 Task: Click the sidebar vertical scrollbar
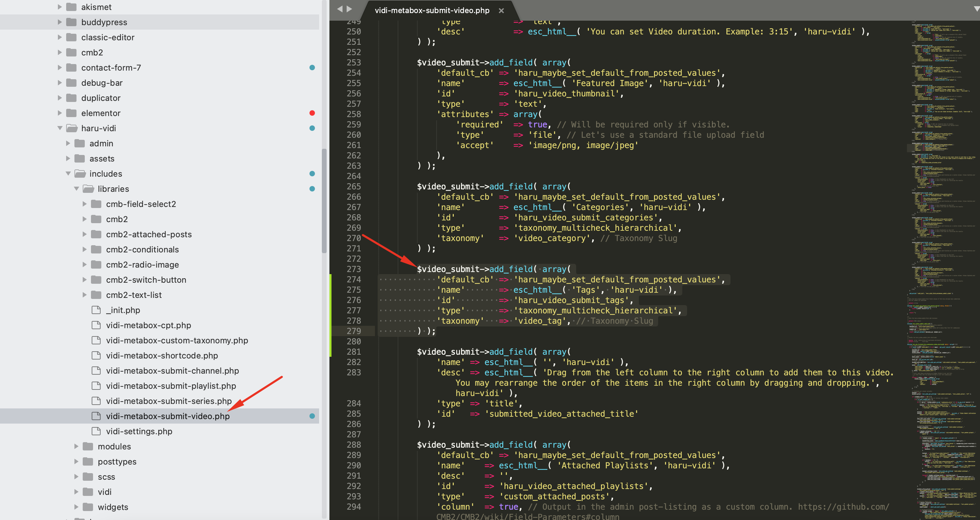tap(324, 200)
